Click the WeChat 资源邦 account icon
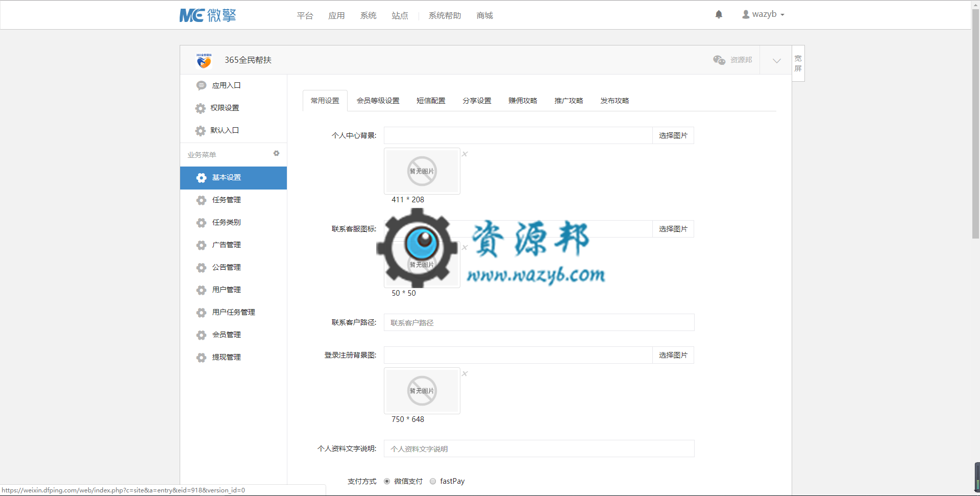The height and width of the screenshot is (496, 980). tap(719, 60)
